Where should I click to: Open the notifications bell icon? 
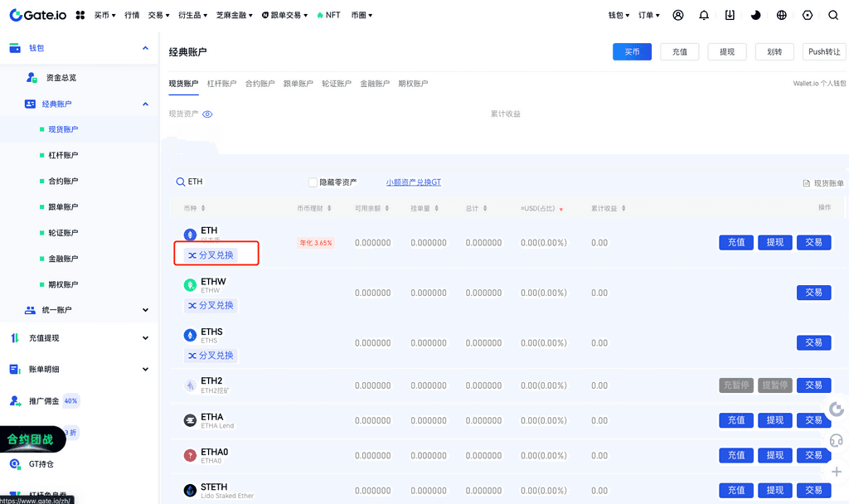(x=704, y=15)
